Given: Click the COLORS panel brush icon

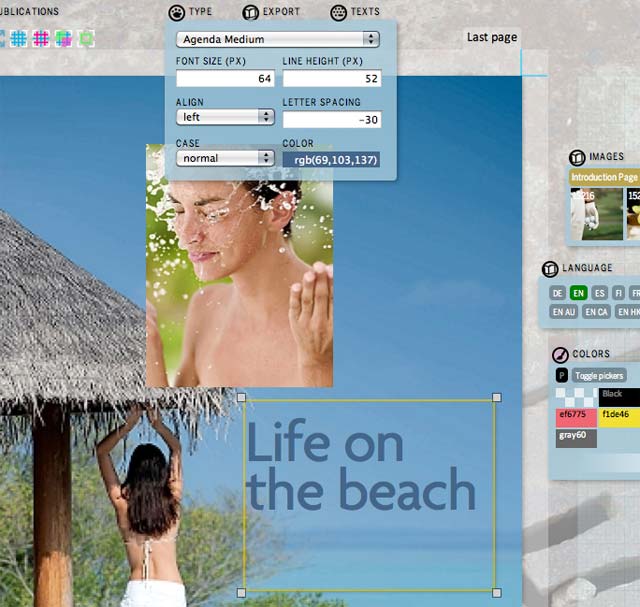Looking at the screenshot, I should pyautogui.click(x=560, y=355).
